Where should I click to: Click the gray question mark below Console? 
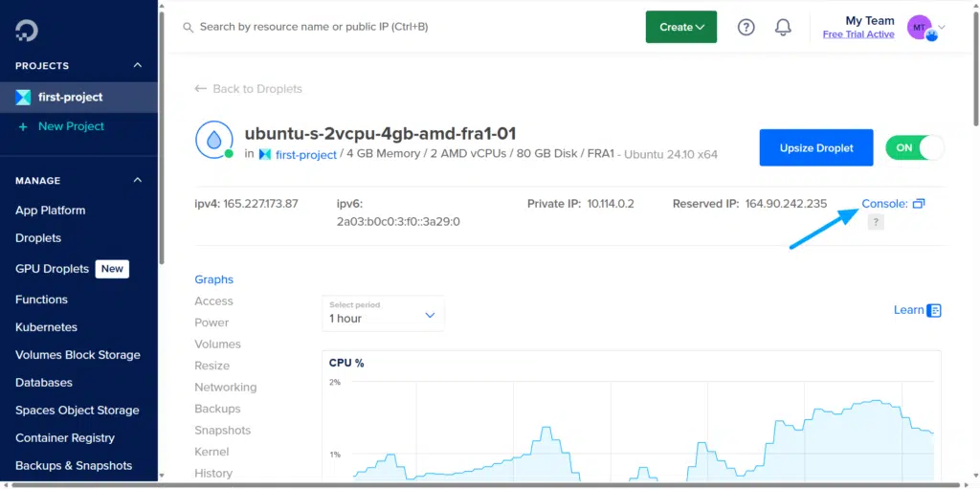pos(876,221)
